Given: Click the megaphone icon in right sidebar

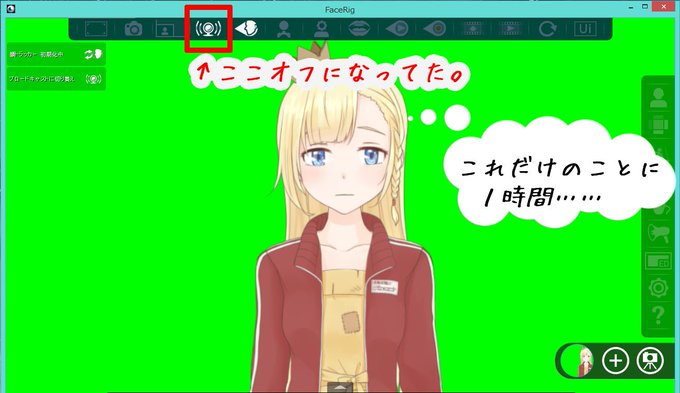Looking at the screenshot, I should [658, 233].
